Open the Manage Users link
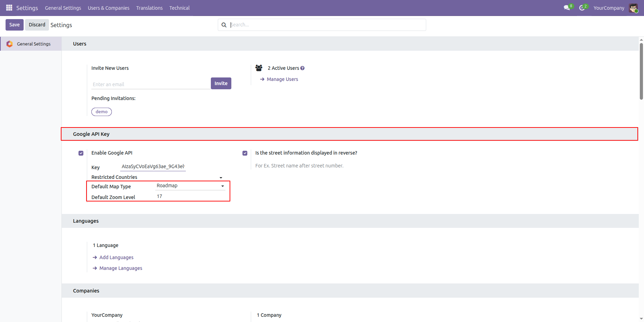The width and height of the screenshot is (644, 322). point(282,79)
